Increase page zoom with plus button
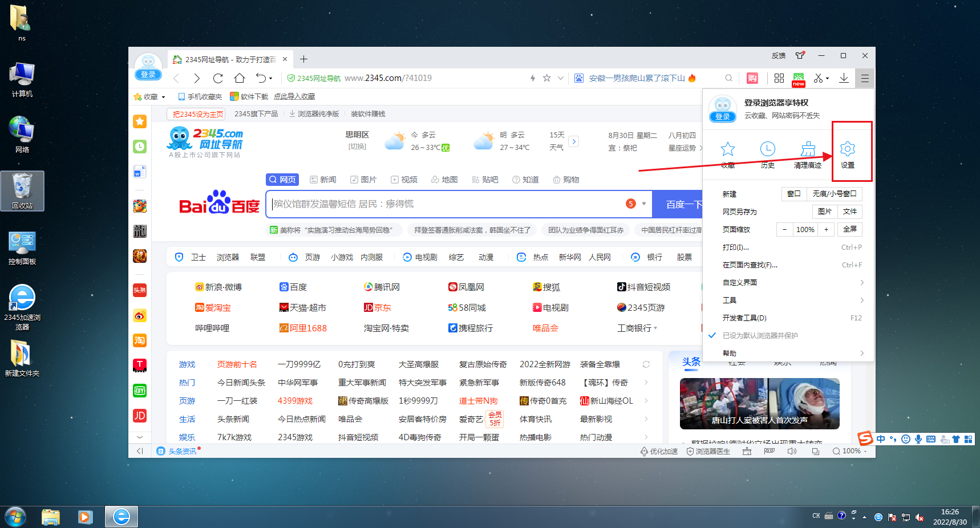Image resolution: width=980 pixels, height=528 pixels. tap(826, 229)
